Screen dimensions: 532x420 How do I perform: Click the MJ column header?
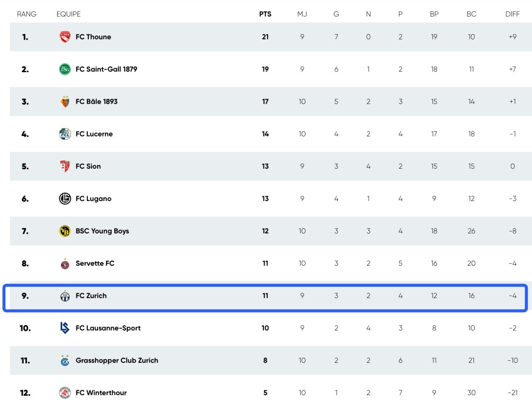tap(302, 14)
